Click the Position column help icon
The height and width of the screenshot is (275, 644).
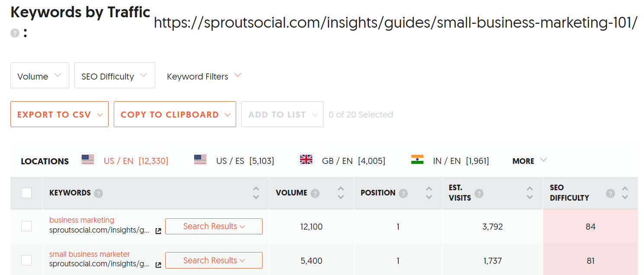404,193
